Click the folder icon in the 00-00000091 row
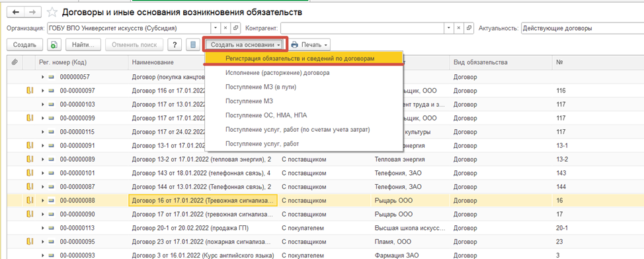This screenshot has width=644, height=259. pyautogui.click(x=29, y=145)
